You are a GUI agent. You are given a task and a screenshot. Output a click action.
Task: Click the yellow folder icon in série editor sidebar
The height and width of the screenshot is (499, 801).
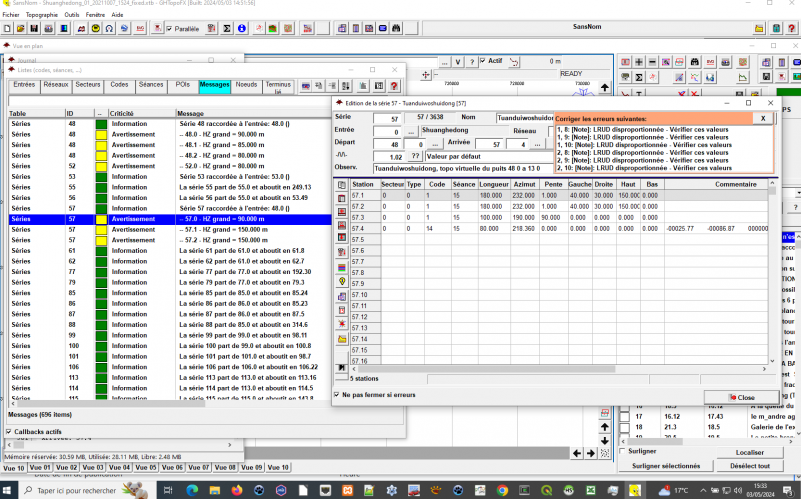click(342, 339)
